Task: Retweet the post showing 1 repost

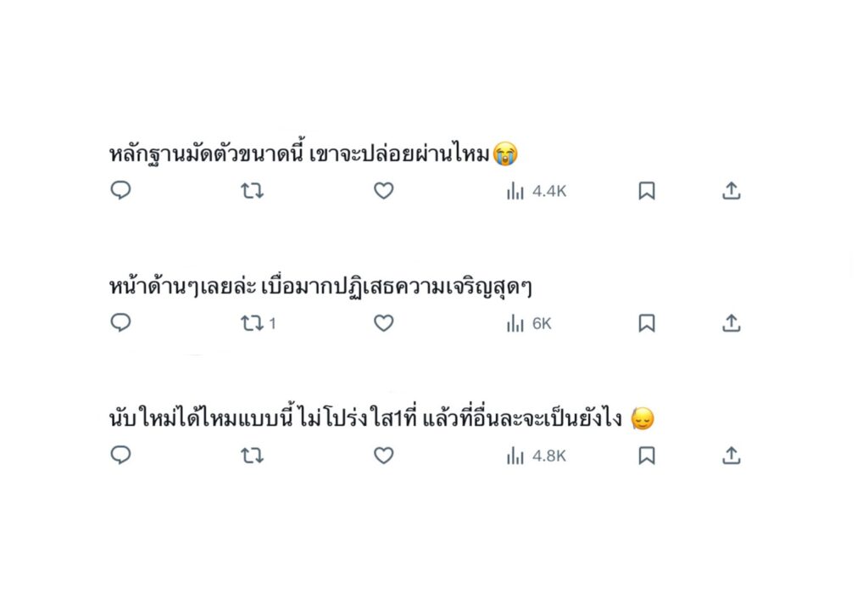Action: (252, 323)
